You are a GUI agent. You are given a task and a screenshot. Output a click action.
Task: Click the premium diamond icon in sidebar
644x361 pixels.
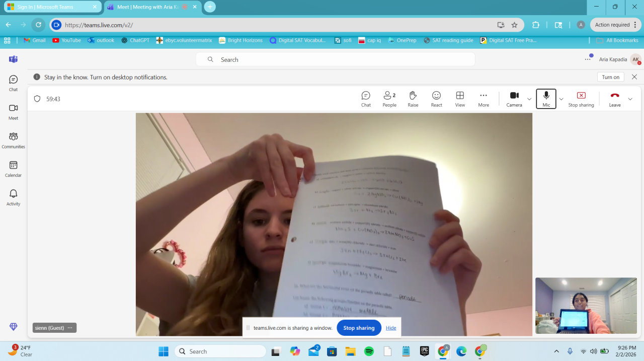pos(14,327)
